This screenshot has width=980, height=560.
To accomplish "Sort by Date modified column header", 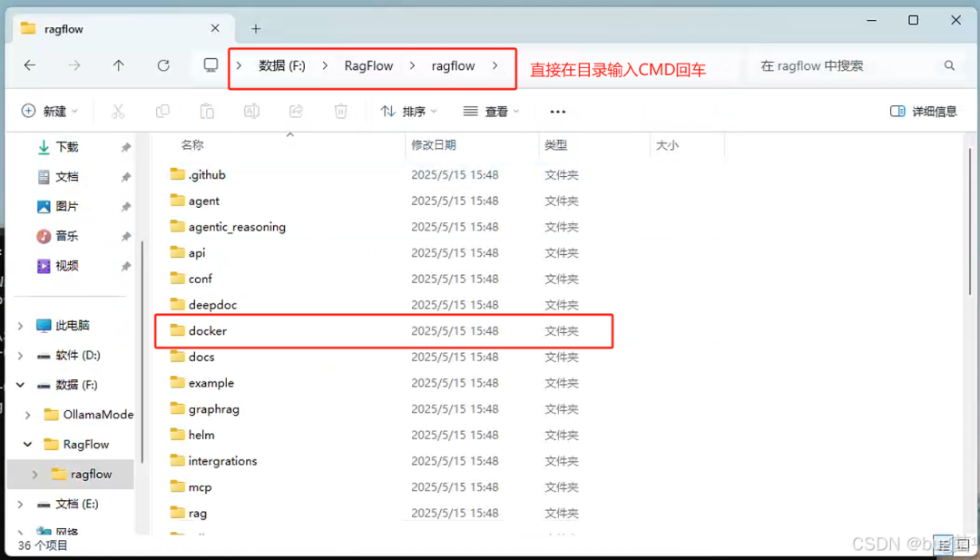I will pyautogui.click(x=433, y=145).
